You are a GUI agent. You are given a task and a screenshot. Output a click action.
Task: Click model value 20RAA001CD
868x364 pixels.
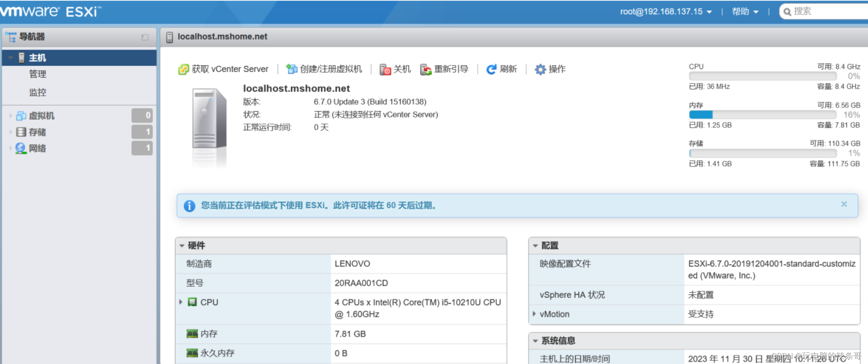tap(361, 283)
